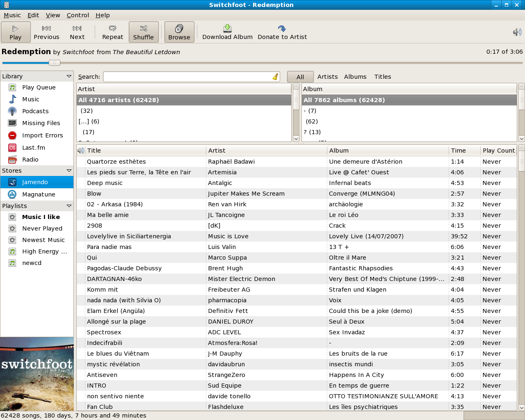Open the Control menu

[x=78, y=15]
